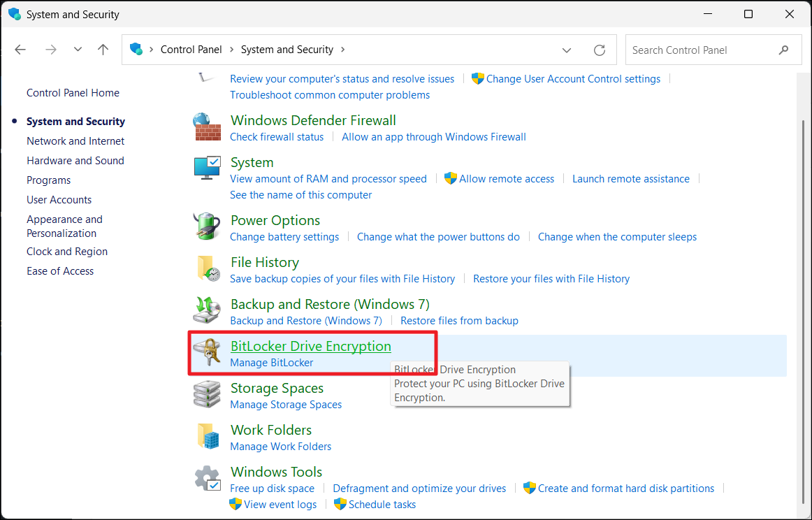
Task: Click Allow an app through Windows Firewall
Action: (433, 137)
